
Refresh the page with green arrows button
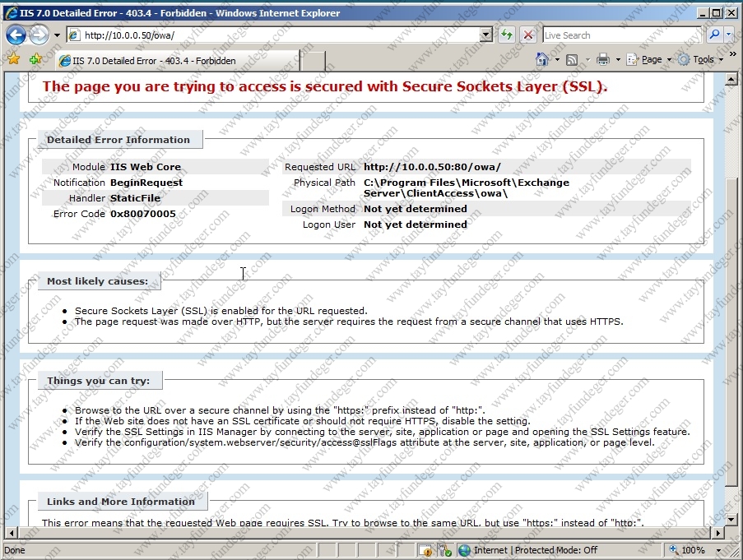pyautogui.click(x=507, y=35)
